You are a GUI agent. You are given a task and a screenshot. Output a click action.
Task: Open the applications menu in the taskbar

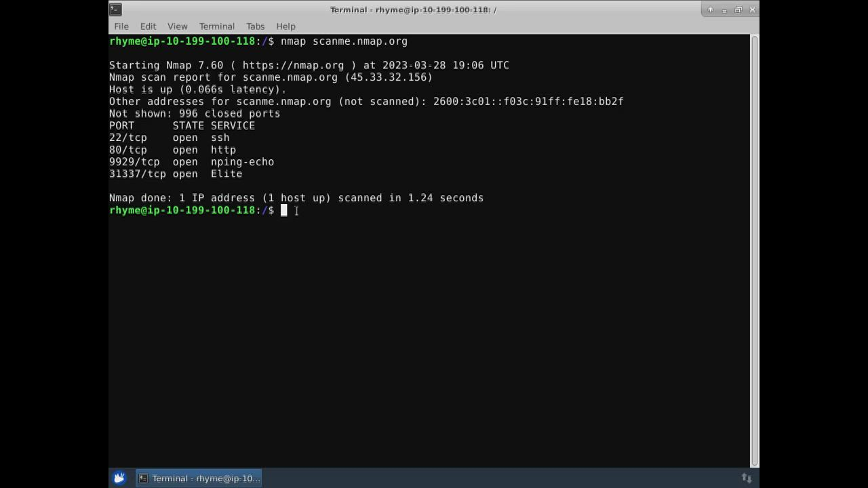[119, 478]
